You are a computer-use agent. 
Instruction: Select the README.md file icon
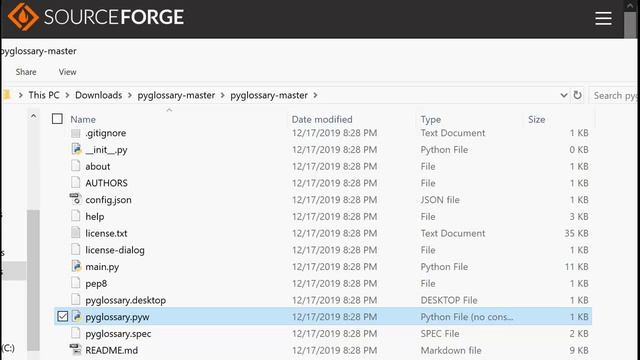tap(76, 350)
